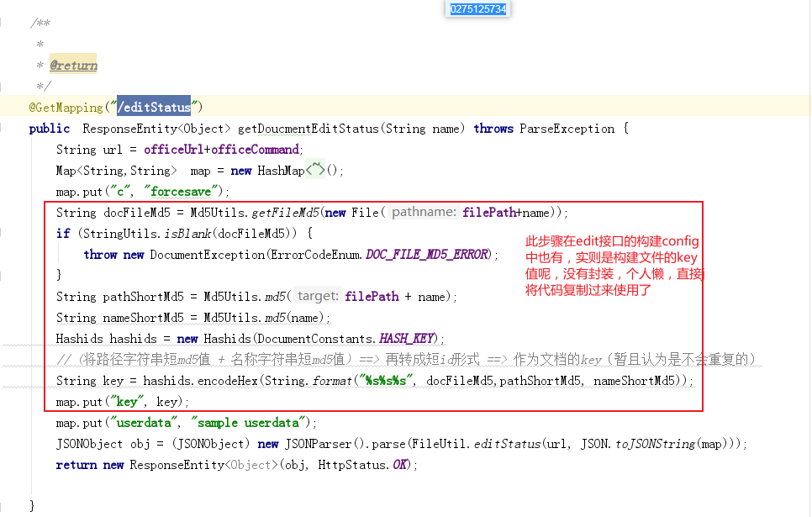Click the "forcesave" string literal
The height and width of the screenshot is (517, 812).
(181, 191)
